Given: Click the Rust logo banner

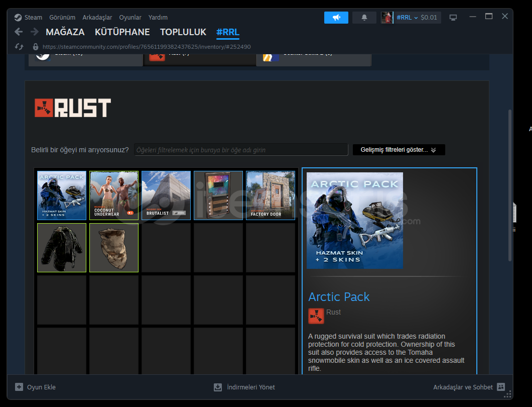Looking at the screenshot, I should (x=73, y=108).
